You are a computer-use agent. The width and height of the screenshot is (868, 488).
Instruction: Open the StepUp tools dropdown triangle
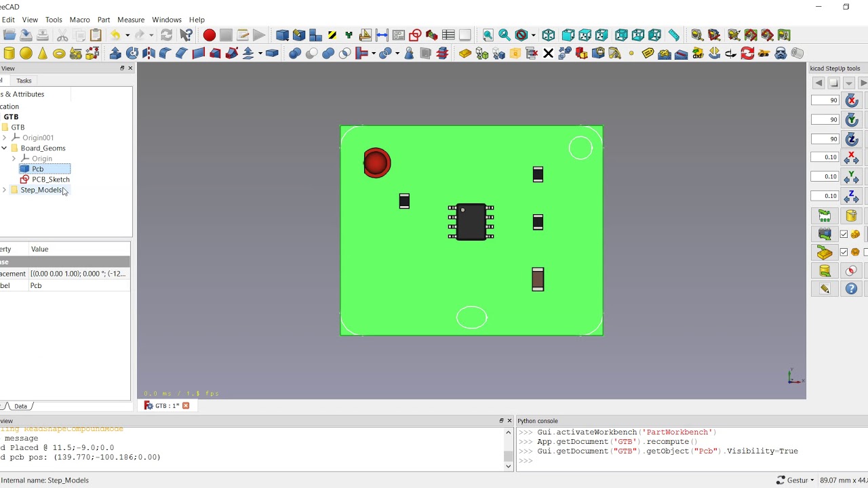(848, 83)
